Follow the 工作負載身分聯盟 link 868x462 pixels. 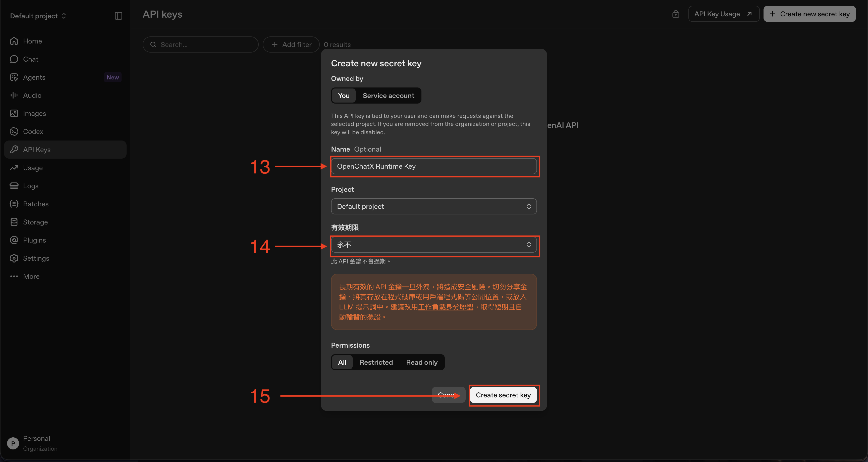pyautogui.click(x=446, y=307)
